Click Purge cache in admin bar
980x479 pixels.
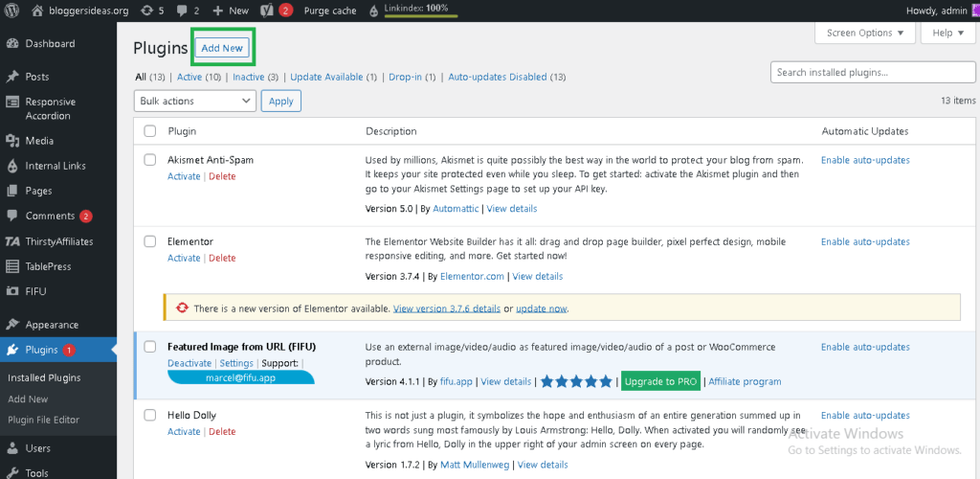pyautogui.click(x=330, y=11)
